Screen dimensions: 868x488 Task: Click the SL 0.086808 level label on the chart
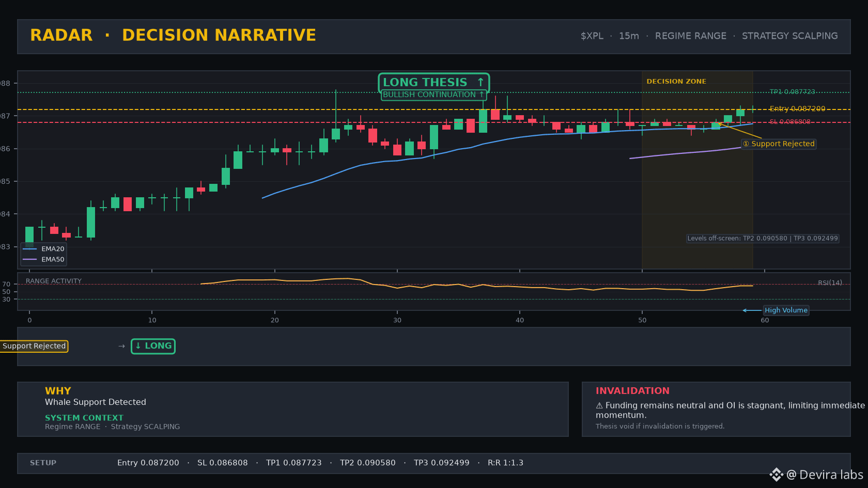pos(790,122)
